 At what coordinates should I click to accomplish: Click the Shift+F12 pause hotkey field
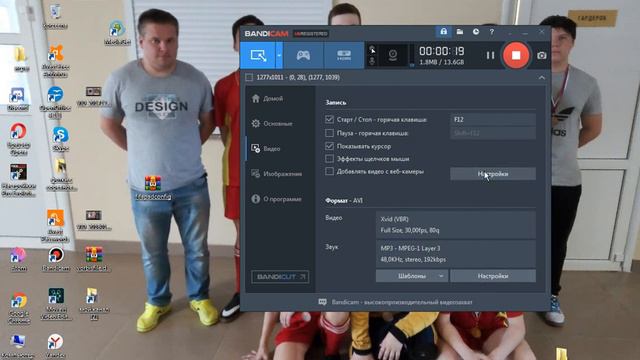(493, 133)
